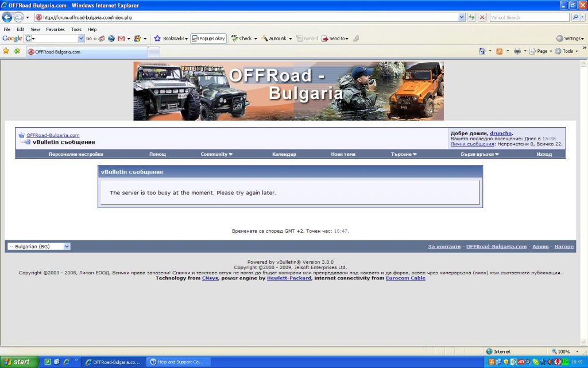Click the Refresh page icon
This screenshot has width=588, height=368.
pos(471,17)
